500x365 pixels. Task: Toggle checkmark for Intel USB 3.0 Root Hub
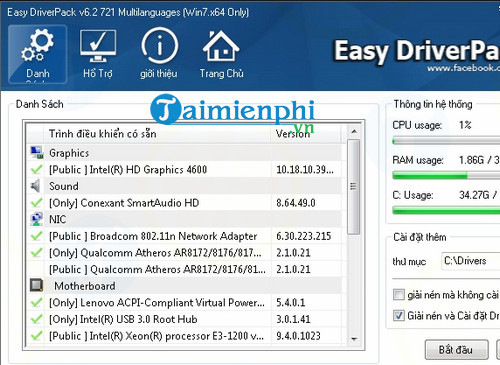click(36, 319)
